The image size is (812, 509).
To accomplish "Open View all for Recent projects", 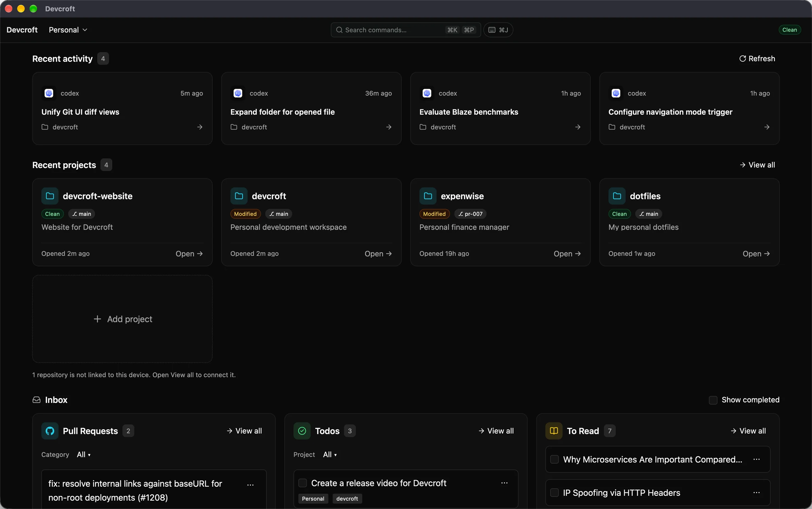I will (757, 165).
